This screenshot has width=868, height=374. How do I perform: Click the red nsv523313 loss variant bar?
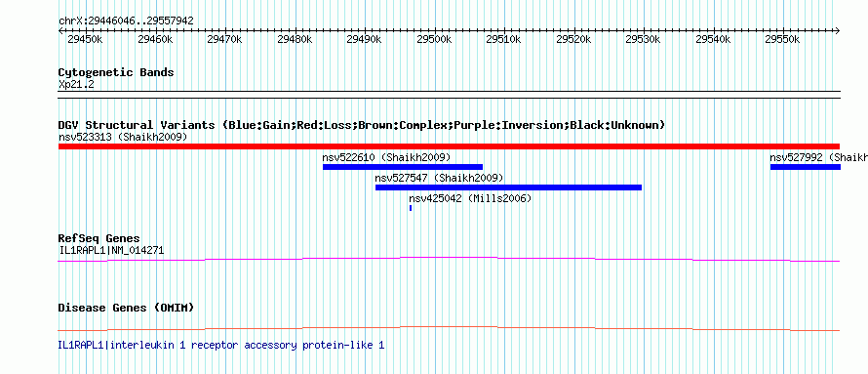449,146
